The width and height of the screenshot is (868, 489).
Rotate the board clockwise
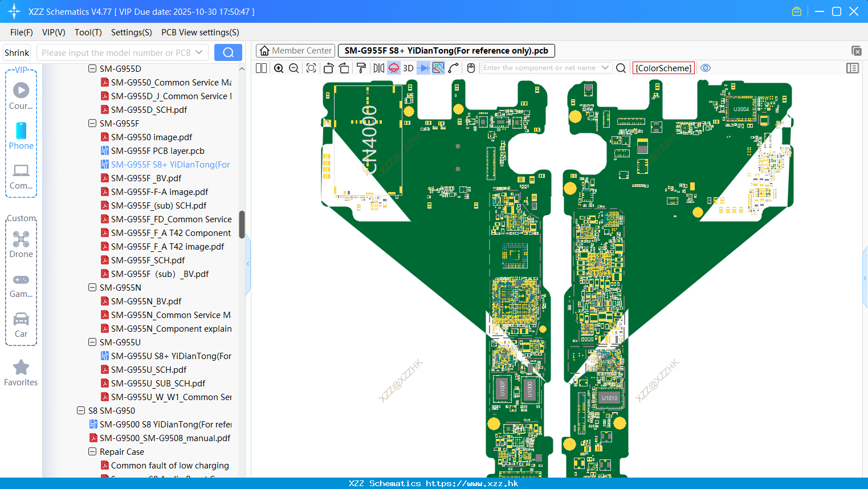tap(344, 68)
